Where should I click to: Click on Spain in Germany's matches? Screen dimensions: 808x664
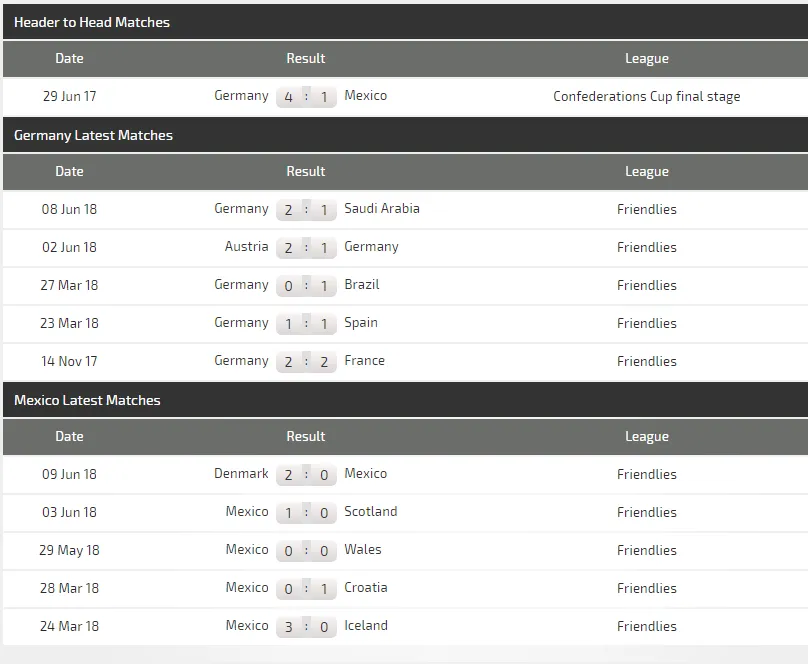point(360,323)
